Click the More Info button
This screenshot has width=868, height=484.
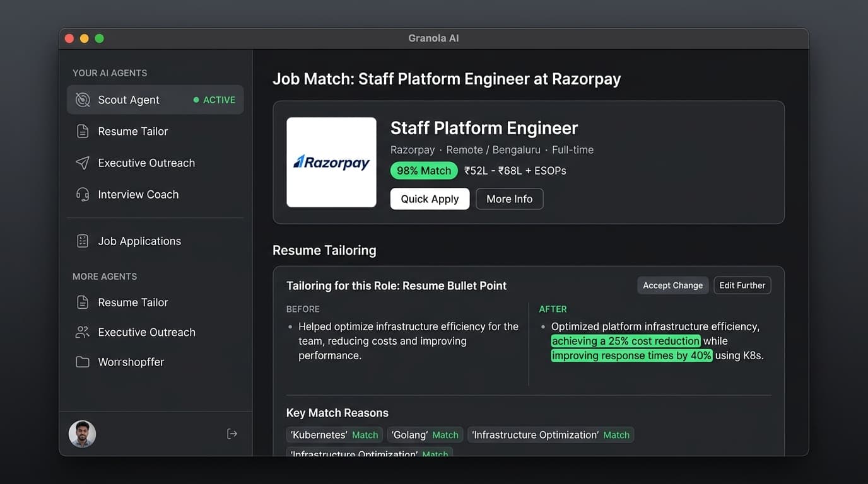tap(510, 199)
